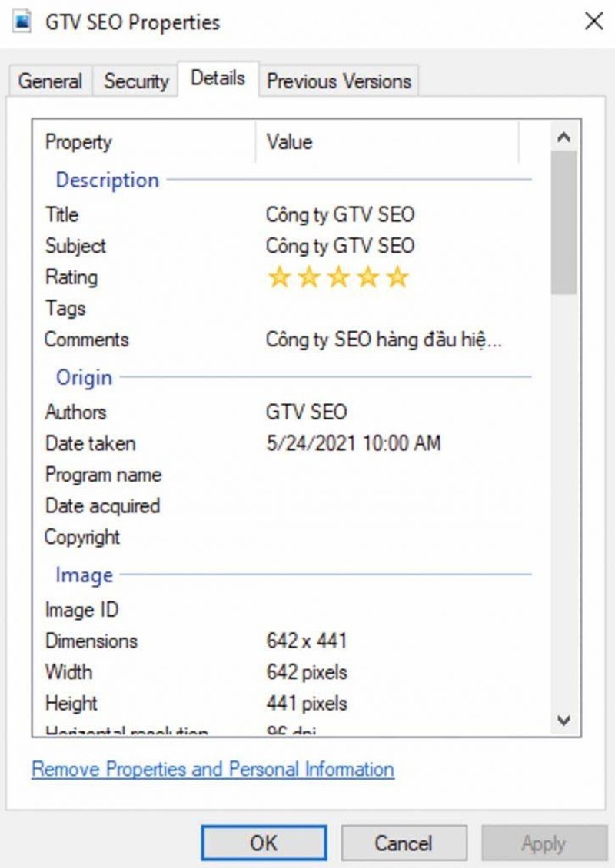The height and width of the screenshot is (868, 615).
Task: Select the Program name property label
Action: click(104, 475)
